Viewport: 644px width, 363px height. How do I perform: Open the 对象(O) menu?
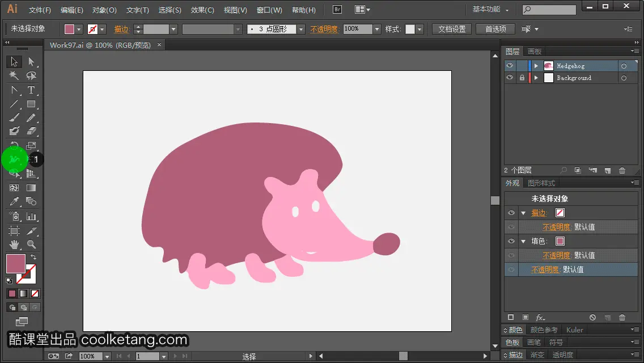coord(104,10)
